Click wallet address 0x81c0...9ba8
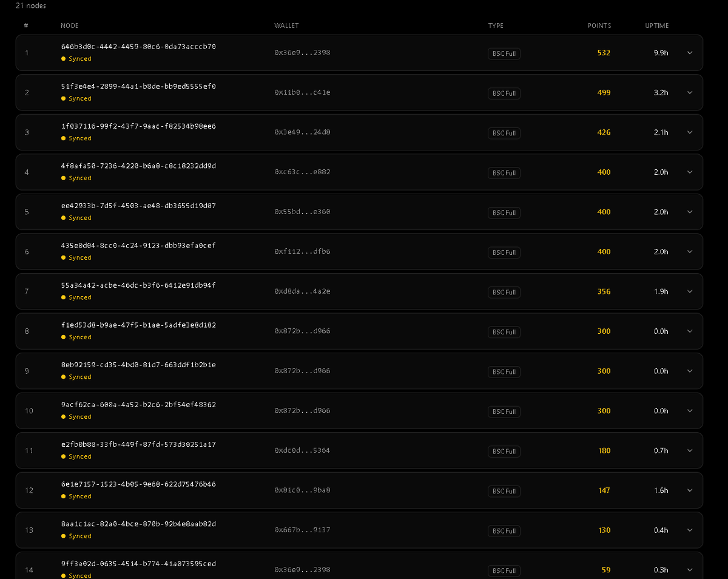The image size is (728, 579). pos(302,490)
